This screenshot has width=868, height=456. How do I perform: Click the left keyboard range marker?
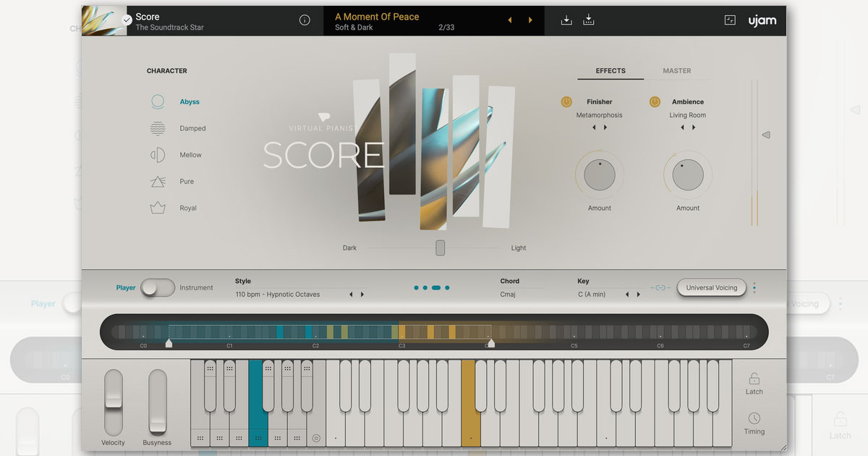(x=169, y=343)
